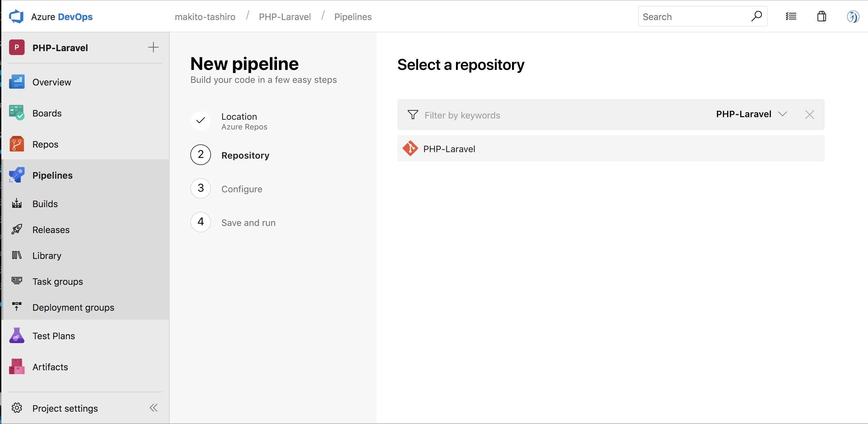Screen dimensions: 868x424
Task: Collapse the sidebar with double chevron
Action: point(153,408)
